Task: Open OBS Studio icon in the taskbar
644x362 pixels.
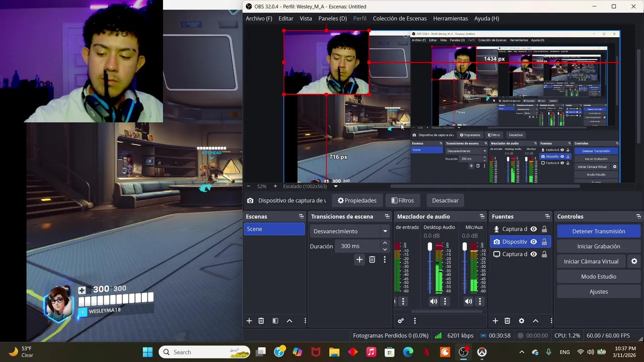Action: pos(463,352)
